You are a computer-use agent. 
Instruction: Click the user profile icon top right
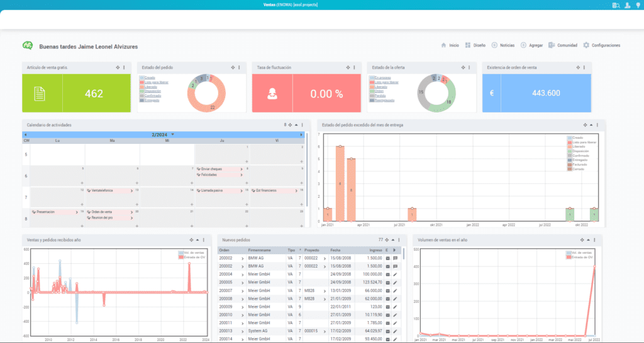(x=626, y=5)
